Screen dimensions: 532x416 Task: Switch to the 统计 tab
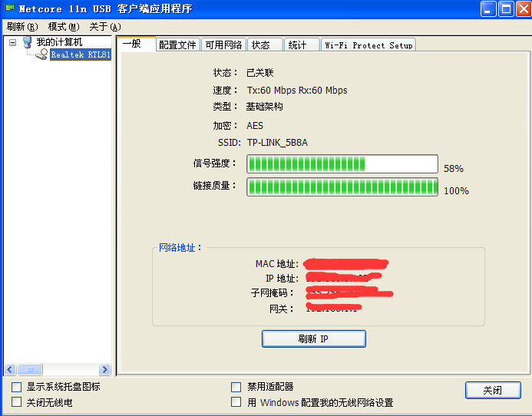[x=302, y=45]
